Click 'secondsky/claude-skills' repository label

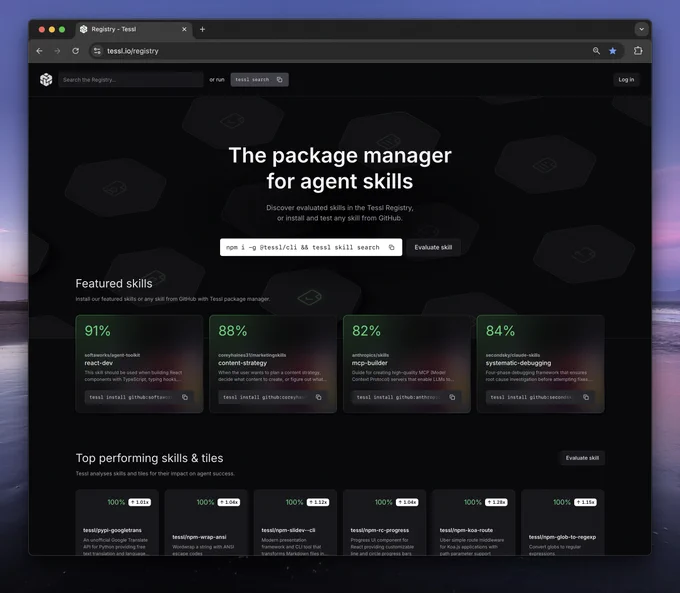tap(513, 355)
